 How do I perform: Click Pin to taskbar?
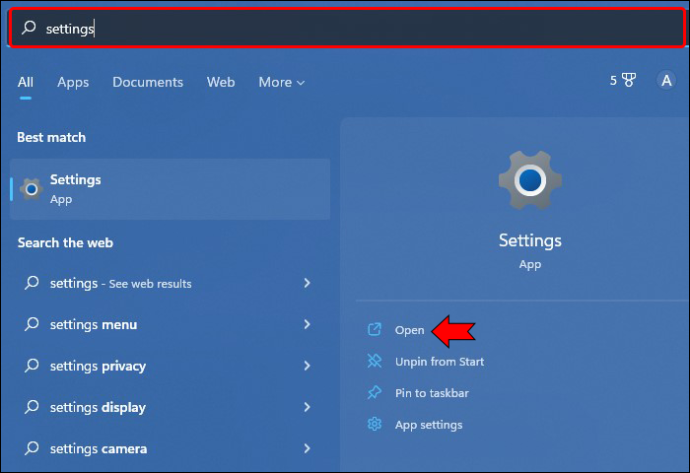tap(432, 393)
